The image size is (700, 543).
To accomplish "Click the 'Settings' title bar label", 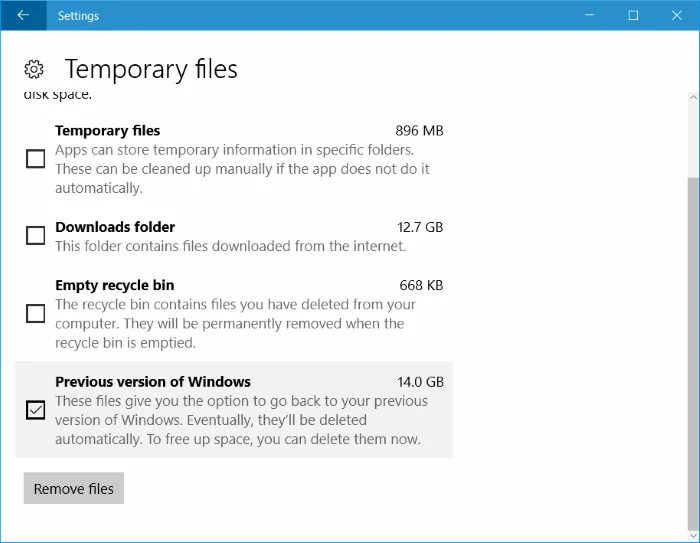I will coord(78,16).
